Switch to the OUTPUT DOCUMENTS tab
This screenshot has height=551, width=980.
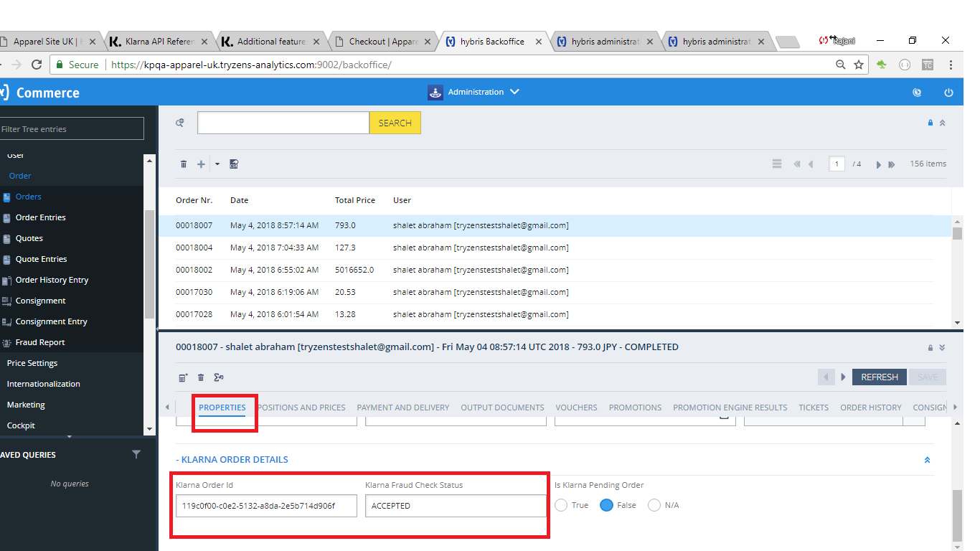click(502, 408)
